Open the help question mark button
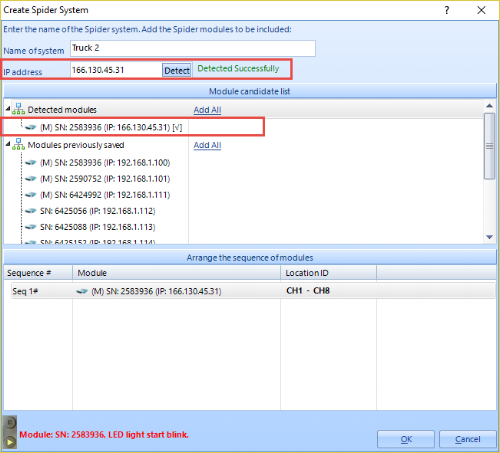500x453 pixels. point(447,10)
